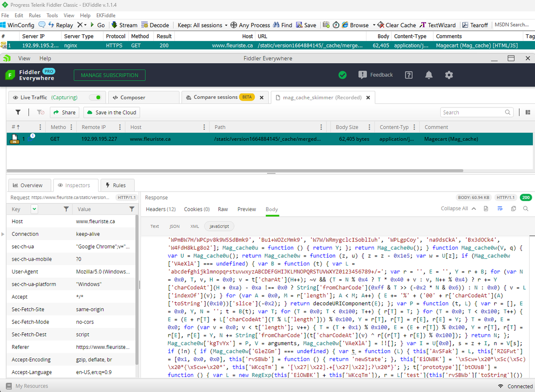This screenshot has height=392, width=535.
Task: Click the comment bubble icon in Classic toolbar
Action: coord(43,25)
